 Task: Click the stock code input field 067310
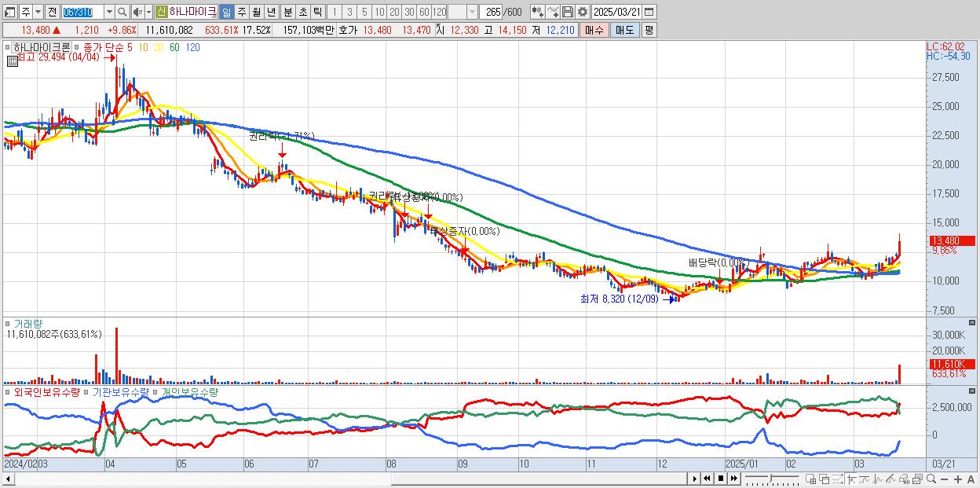(x=82, y=12)
